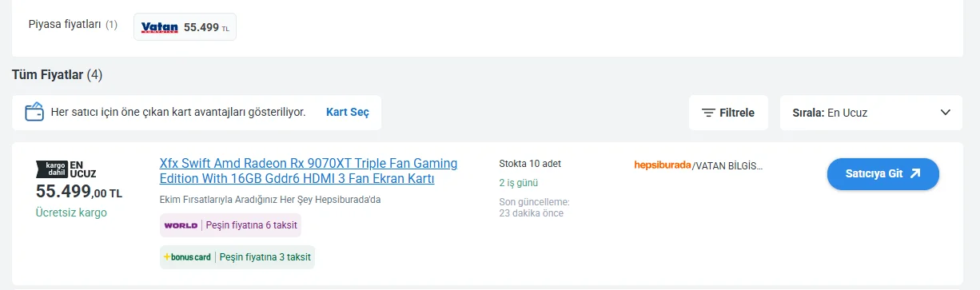Click the Vatan 55.499 TL price chip
This screenshot has width=980, height=290.
click(x=185, y=27)
